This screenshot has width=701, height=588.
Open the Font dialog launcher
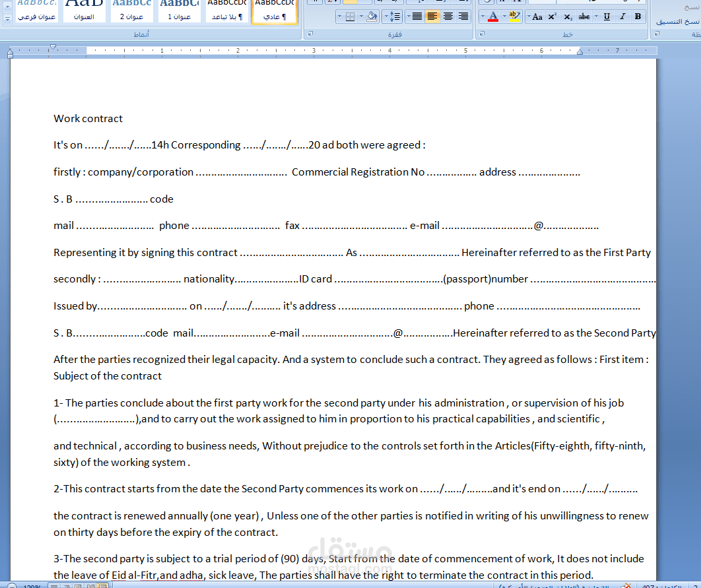(x=481, y=34)
